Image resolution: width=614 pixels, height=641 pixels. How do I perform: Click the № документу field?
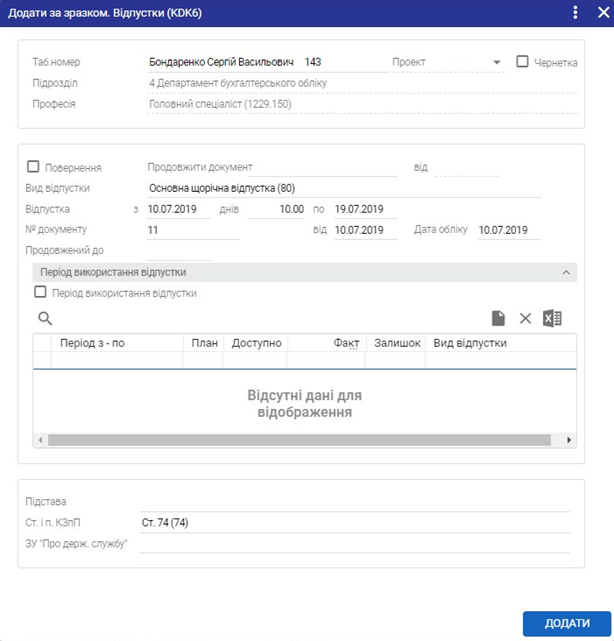(192, 231)
